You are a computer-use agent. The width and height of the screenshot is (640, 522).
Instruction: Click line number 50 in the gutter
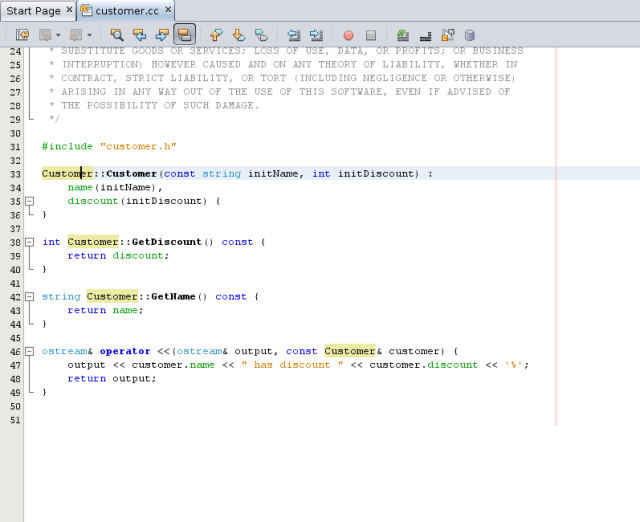click(15, 406)
